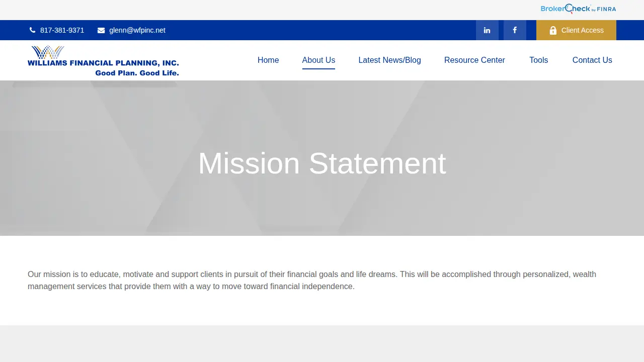The height and width of the screenshot is (362, 644).
Task: Click the Client Access button
Action: pos(576,30)
